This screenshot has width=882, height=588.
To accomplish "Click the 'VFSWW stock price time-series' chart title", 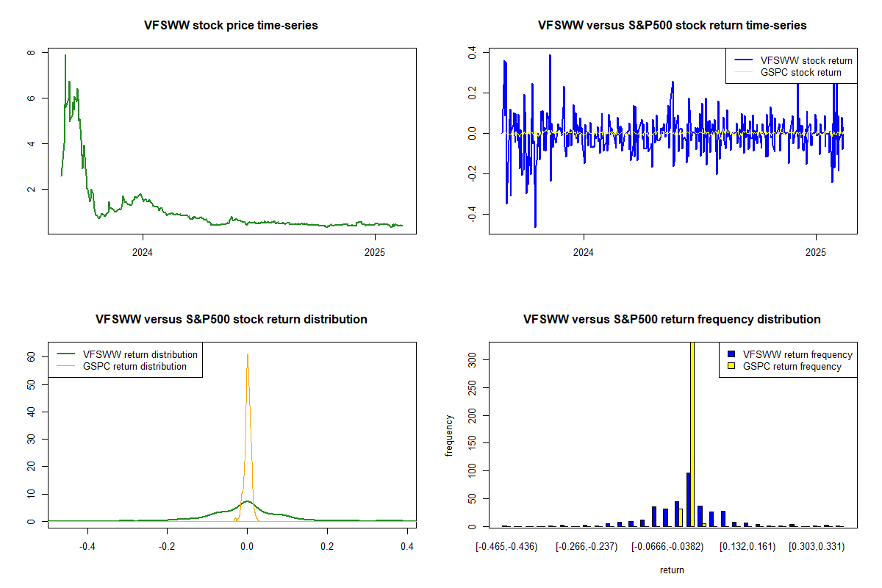I will click(232, 26).
